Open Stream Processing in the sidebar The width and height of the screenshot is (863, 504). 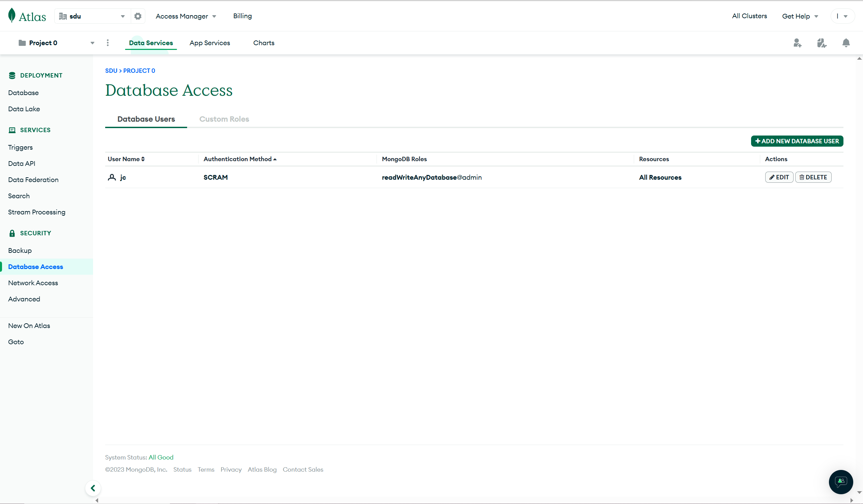[37, 212]
